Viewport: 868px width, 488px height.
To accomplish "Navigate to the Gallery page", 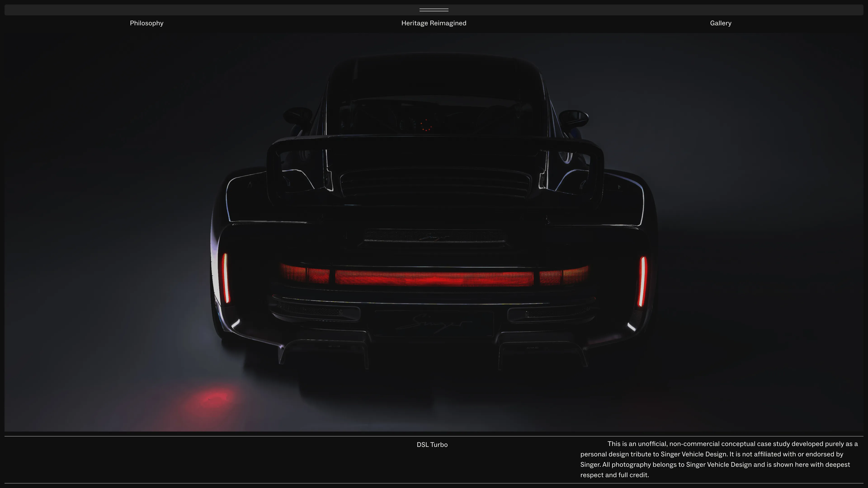I will 721,23.
